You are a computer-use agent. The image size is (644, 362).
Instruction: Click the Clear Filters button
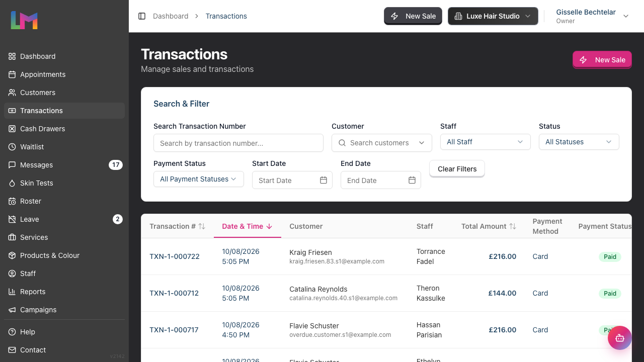[457, 169]
